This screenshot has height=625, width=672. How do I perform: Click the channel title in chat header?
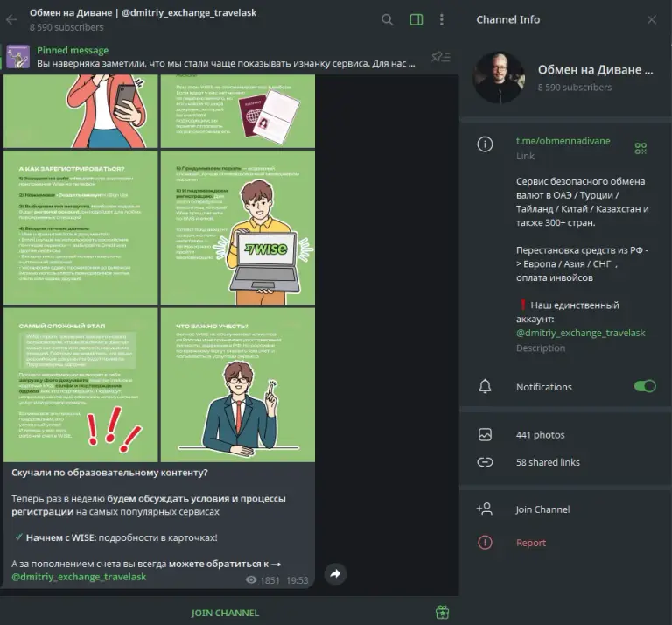[x=143, y=13]
